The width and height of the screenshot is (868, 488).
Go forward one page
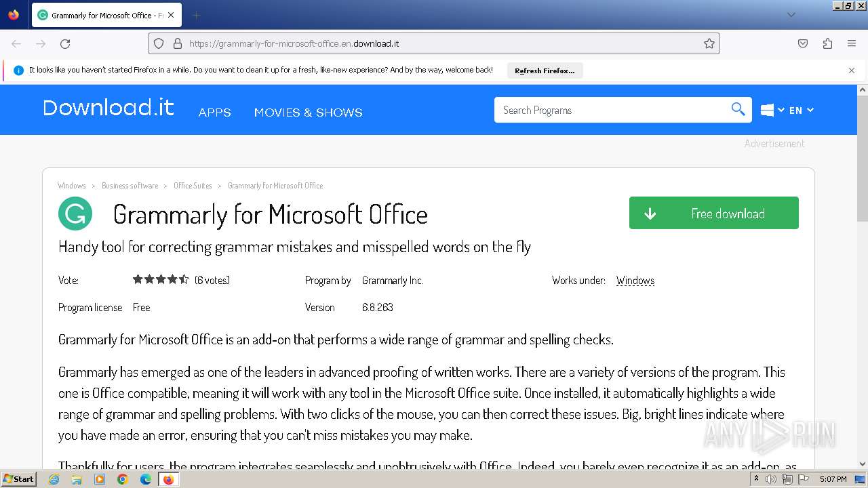coord(41,43)
